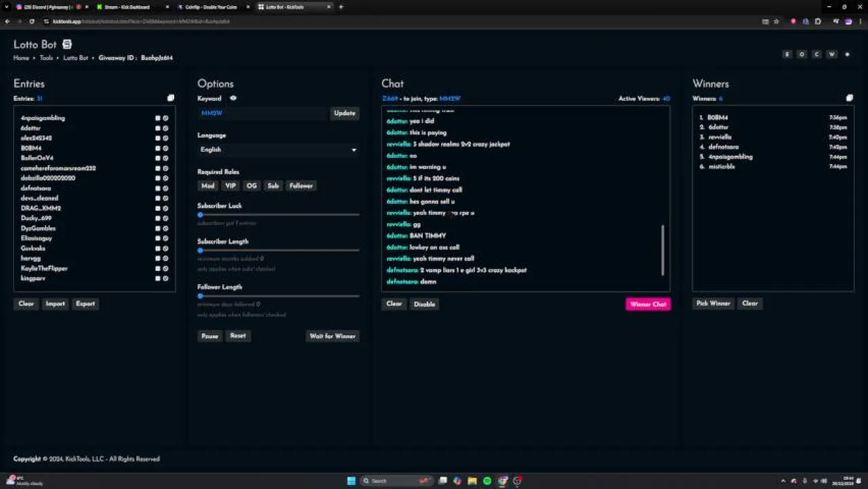
Task: Open File Explorer from taskbar
Action: [472, 481]
